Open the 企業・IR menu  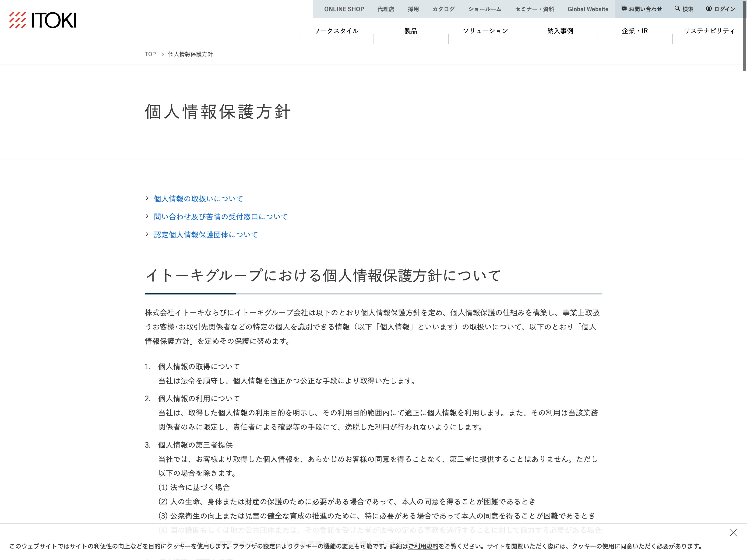[634, 31]
